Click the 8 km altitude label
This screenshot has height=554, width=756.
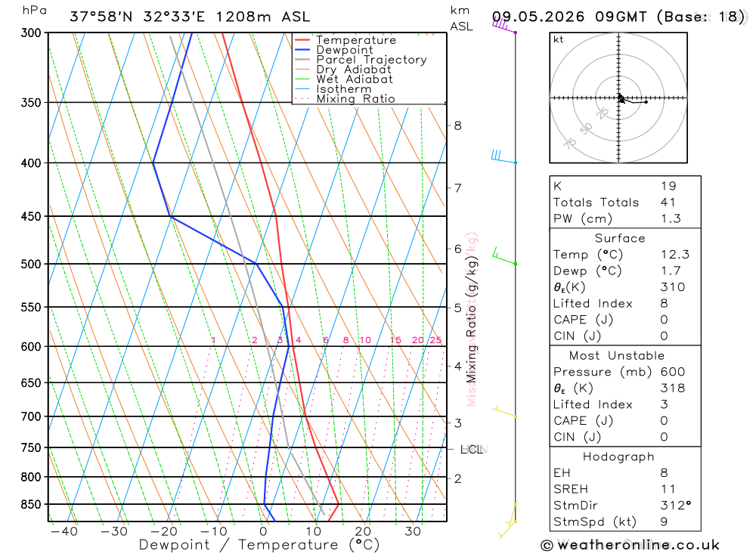tap(457, 126)
